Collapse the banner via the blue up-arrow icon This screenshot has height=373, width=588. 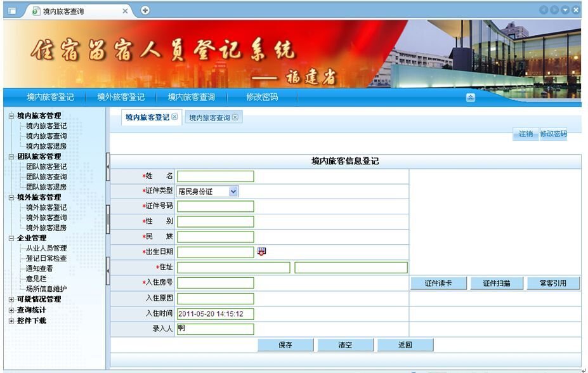pos(470,96)
